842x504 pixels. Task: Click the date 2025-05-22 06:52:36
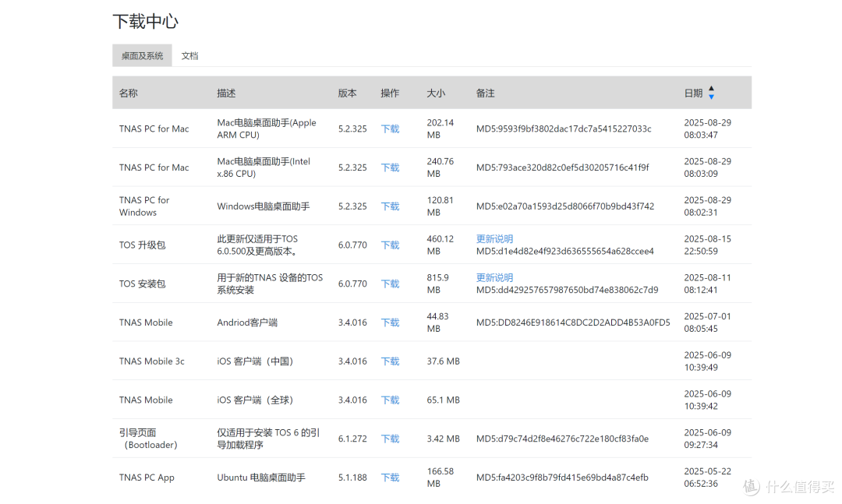coord(708,478)
